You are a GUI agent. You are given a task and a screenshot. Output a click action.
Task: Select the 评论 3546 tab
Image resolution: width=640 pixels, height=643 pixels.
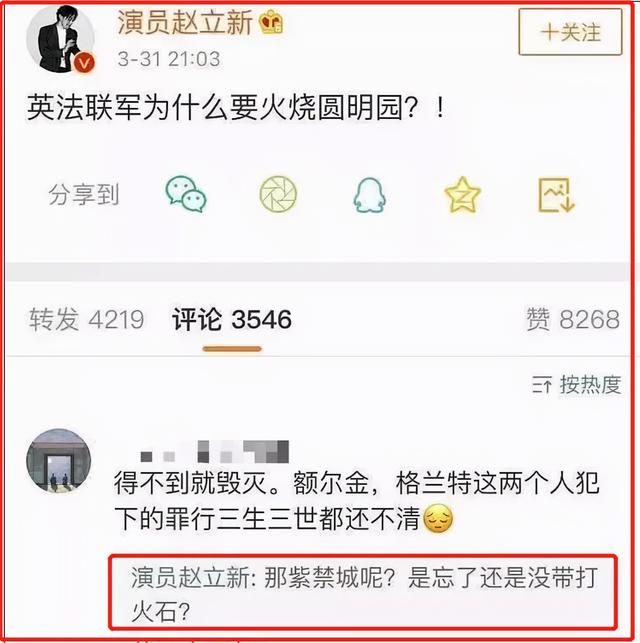pos(232,319)
